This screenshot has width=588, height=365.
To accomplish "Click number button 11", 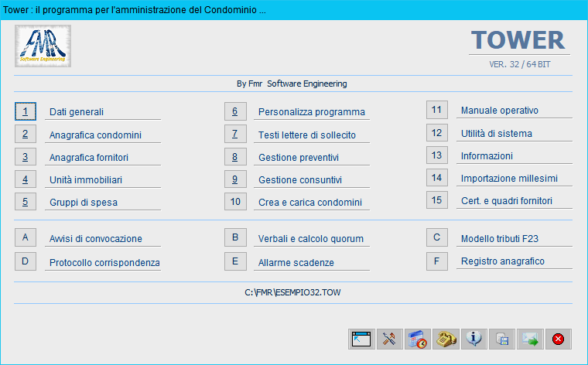I will [x=437, y=110].
